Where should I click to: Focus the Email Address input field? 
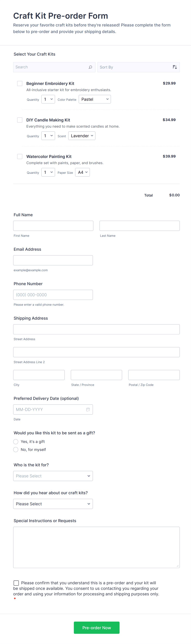tap(53, 260)
